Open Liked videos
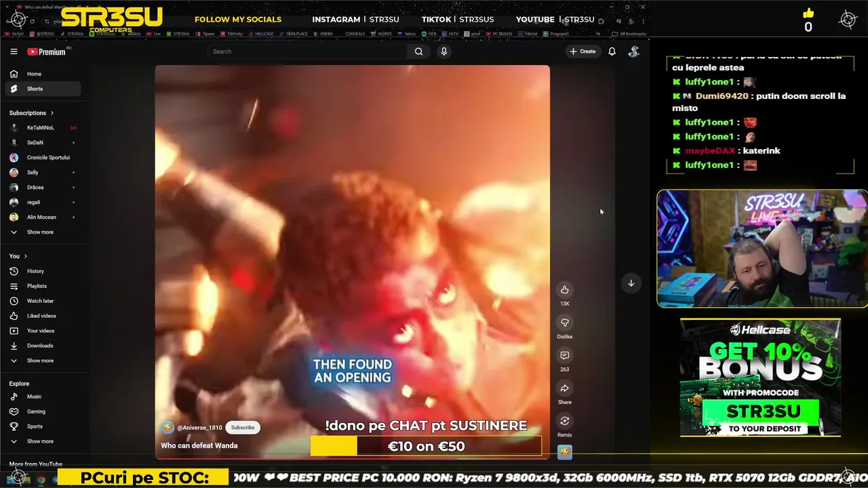This screenshot has height=488, width=868. 43,316
